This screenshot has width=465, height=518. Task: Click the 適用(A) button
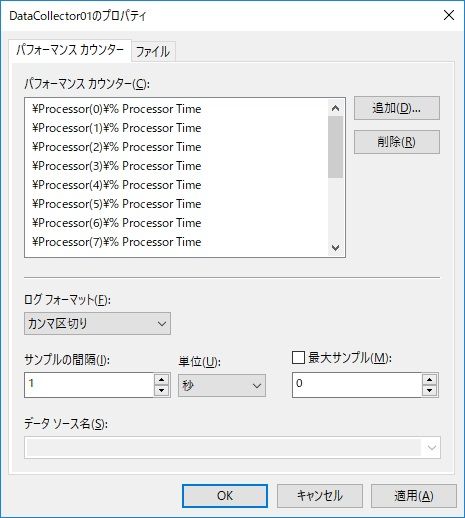point(414,496)
